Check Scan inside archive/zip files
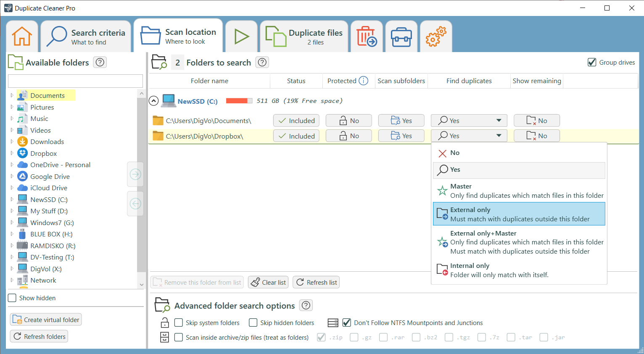Viewport: 644px width, 354px height. 178,337
